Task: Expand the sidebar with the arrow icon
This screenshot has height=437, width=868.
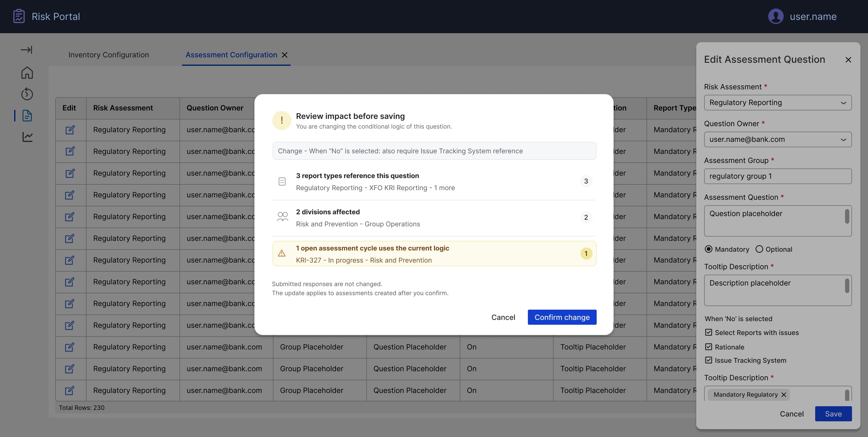Action: pyautogui.click(x=27, y=50)
